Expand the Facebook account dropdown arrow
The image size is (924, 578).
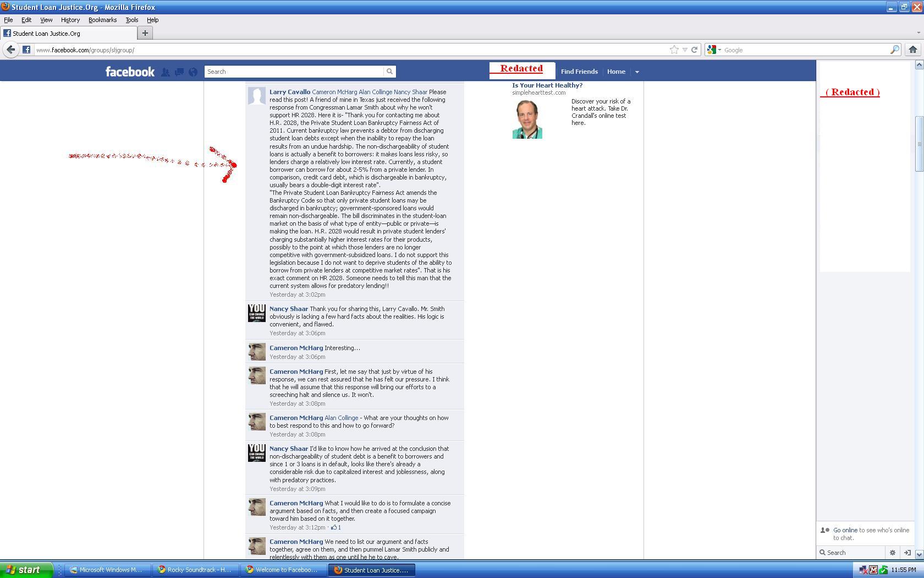[x=637, y=72]
